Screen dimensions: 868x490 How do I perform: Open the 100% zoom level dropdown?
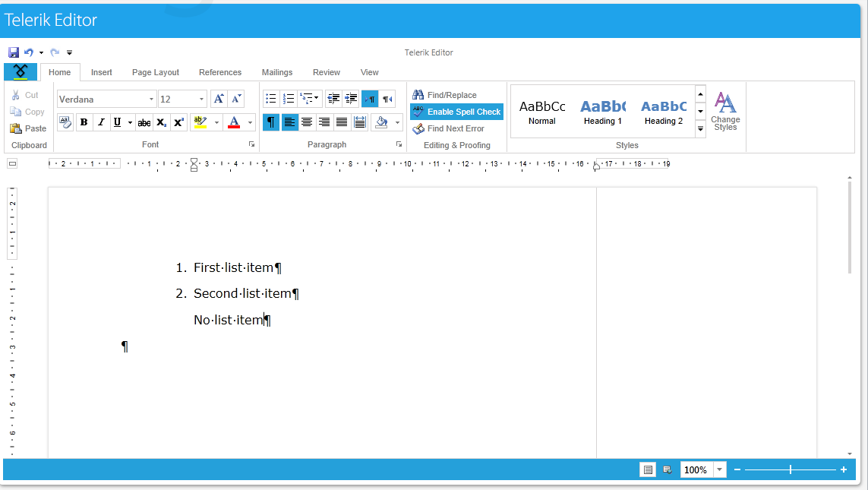[719, 470]
